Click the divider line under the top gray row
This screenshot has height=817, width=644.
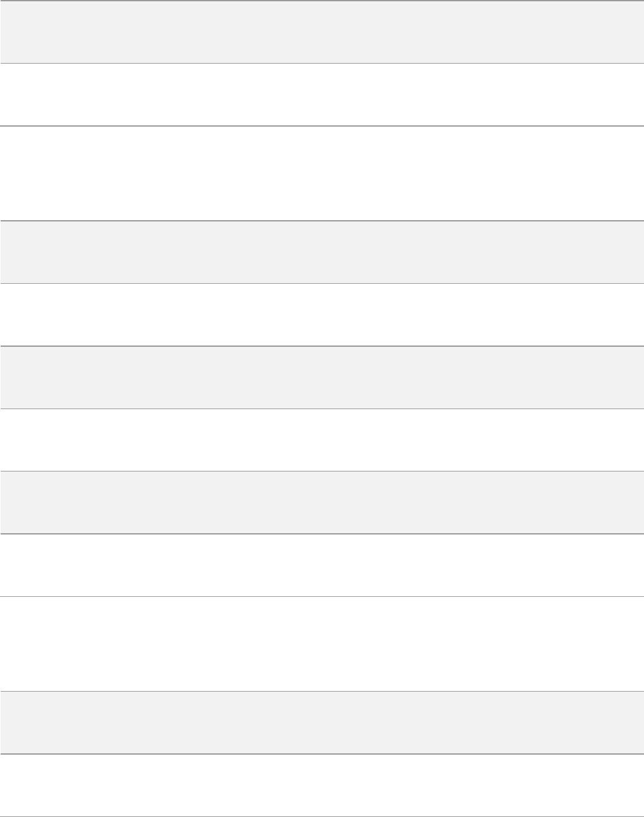pos(322,63)
